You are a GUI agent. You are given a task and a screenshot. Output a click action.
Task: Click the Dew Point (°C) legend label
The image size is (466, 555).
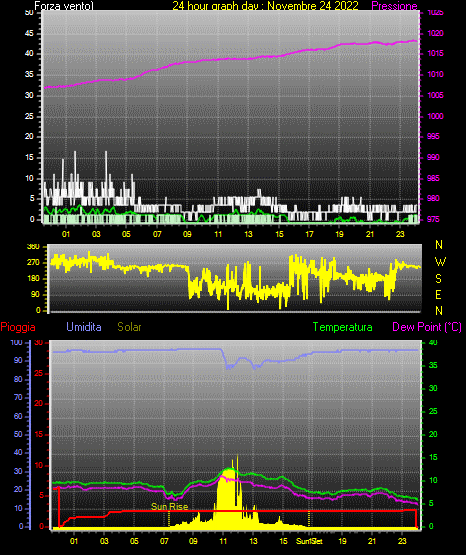[x=427, y=327]
